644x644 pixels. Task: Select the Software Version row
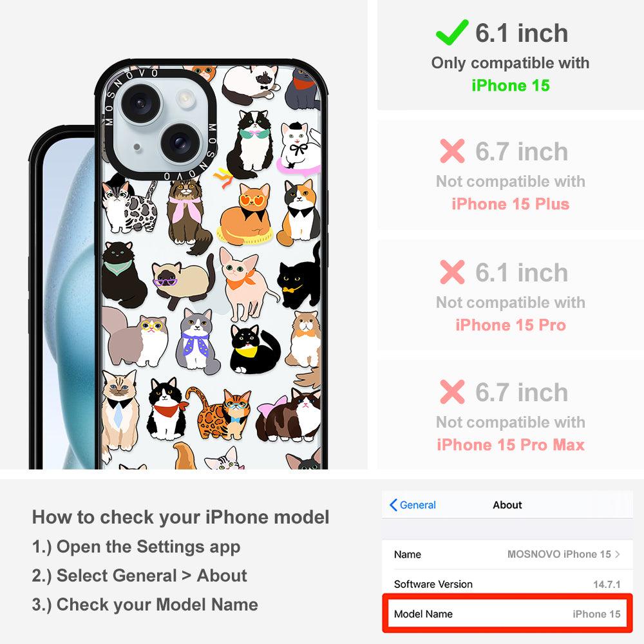507,584
